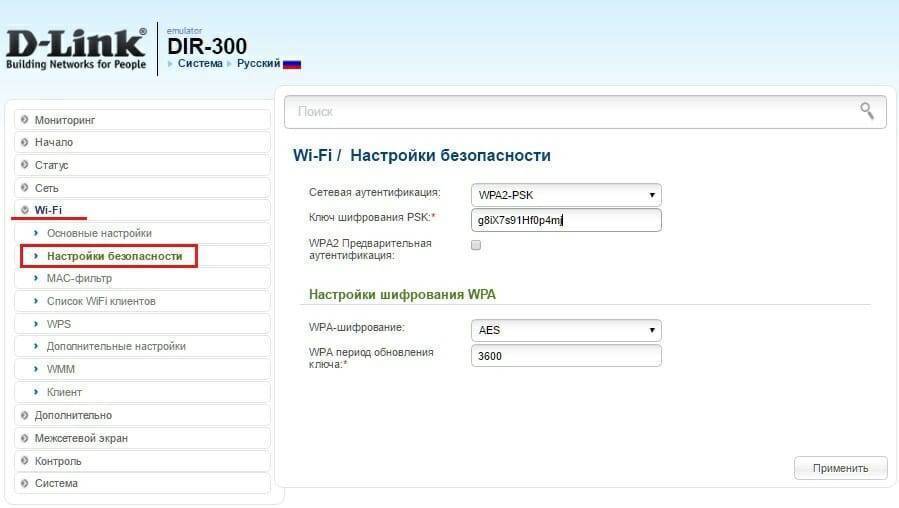Click the Russian flag language icon
This screenshot has width=899, height=508.
(x=292, y=64)
